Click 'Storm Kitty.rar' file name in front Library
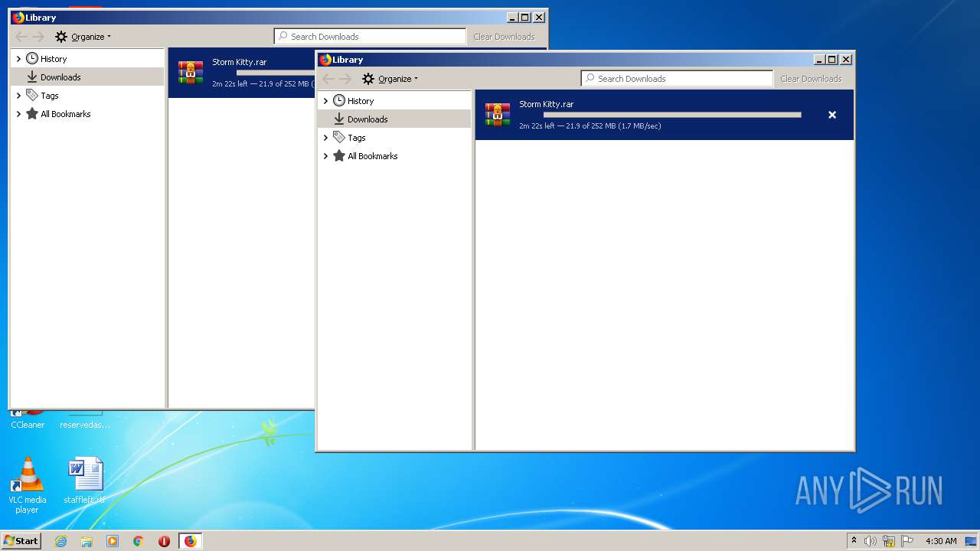 coord(547,104)
